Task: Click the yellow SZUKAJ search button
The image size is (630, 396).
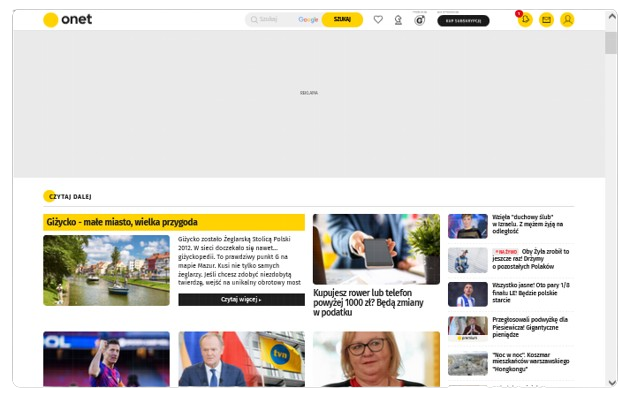Action: pos(342,20)
